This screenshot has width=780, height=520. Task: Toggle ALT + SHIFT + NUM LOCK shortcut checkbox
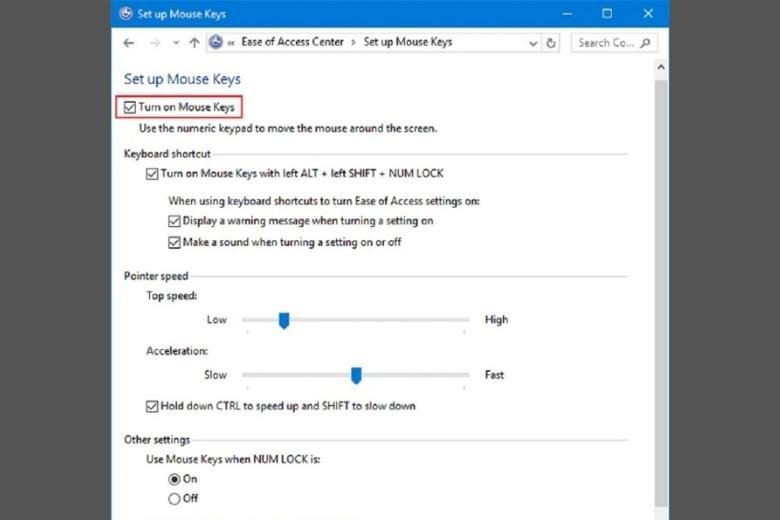152,174
